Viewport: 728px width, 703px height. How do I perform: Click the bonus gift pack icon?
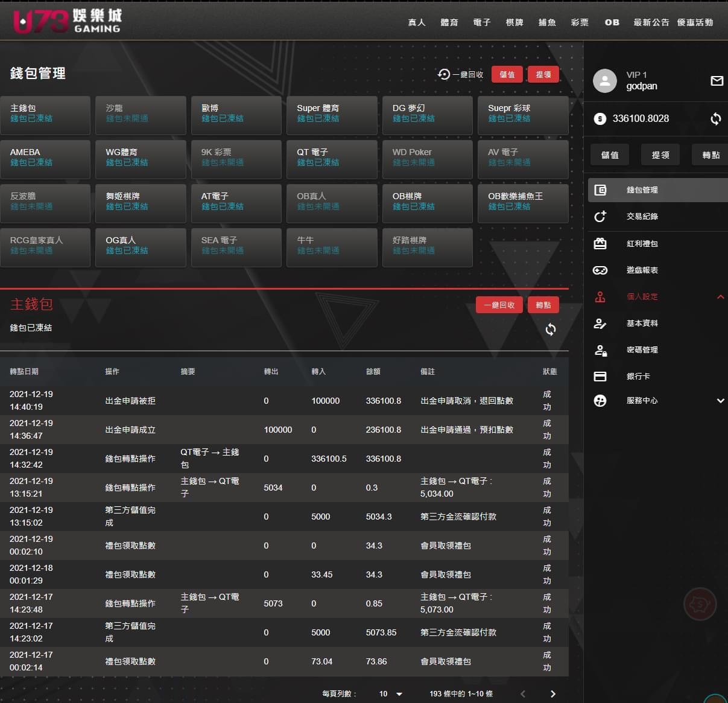[x=600, y=244]
